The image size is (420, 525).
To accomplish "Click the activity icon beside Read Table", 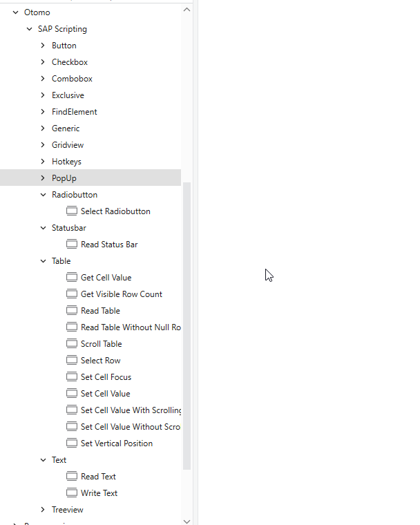I will pos(72,311).
